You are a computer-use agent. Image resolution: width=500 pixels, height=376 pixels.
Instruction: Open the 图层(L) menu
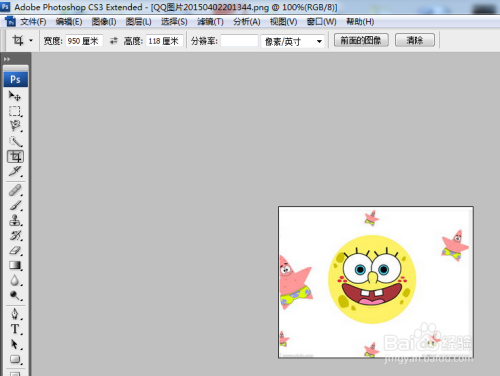[x=138, y=22]
